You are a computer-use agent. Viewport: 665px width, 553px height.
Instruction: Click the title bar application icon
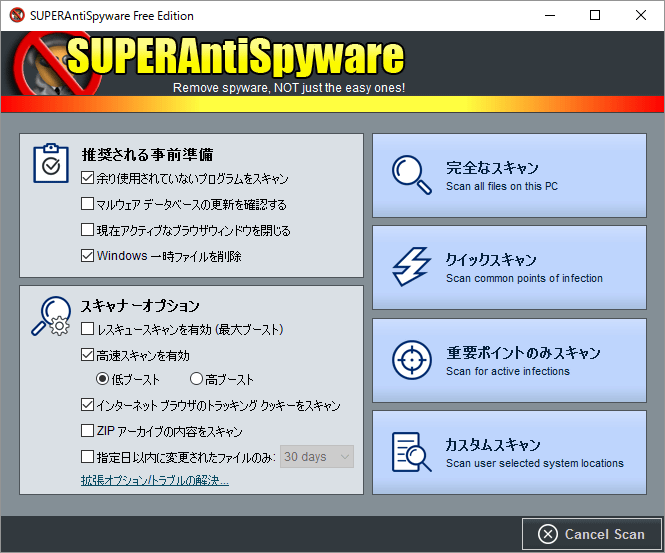coord(17,15)
